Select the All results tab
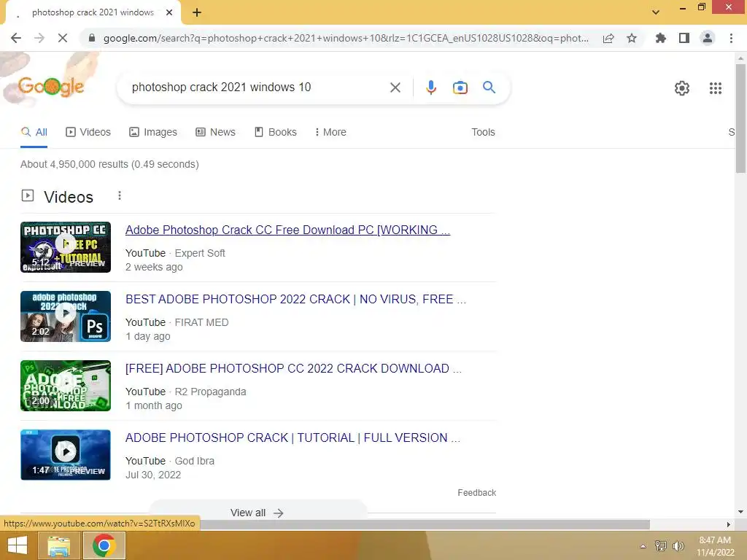 click(34, 133)
